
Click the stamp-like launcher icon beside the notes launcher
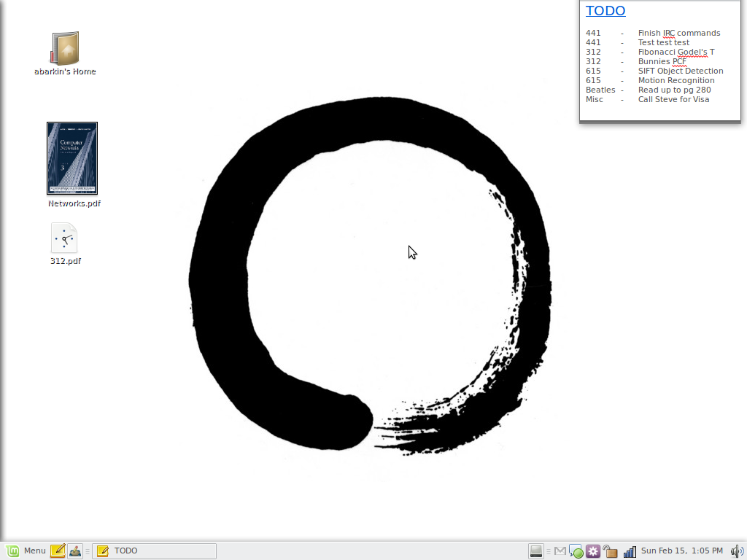75,551
